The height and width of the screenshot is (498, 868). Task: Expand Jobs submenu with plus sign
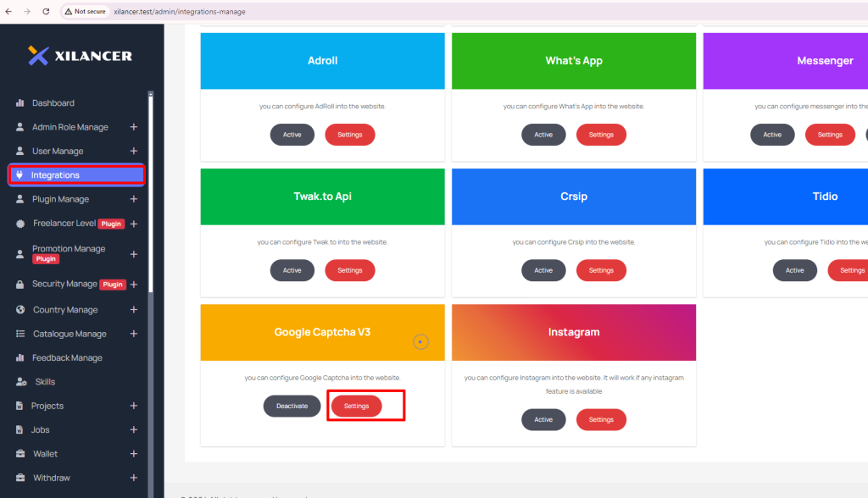[133, 429]
